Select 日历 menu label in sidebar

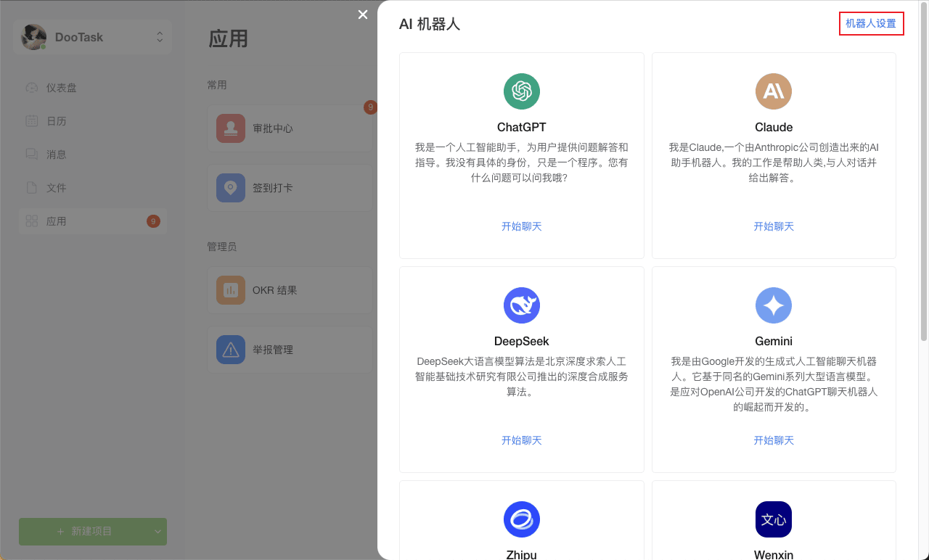coord(57,121)
